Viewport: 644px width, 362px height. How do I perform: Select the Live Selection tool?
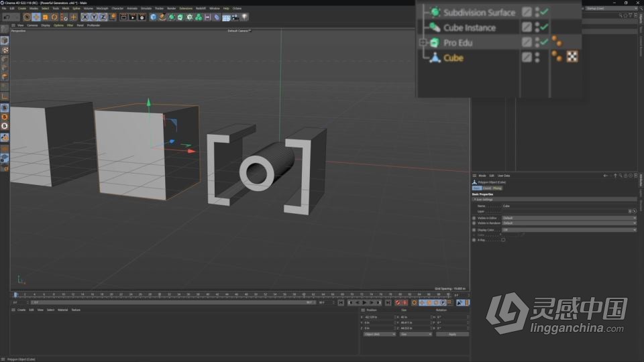[x=27, y=17]
